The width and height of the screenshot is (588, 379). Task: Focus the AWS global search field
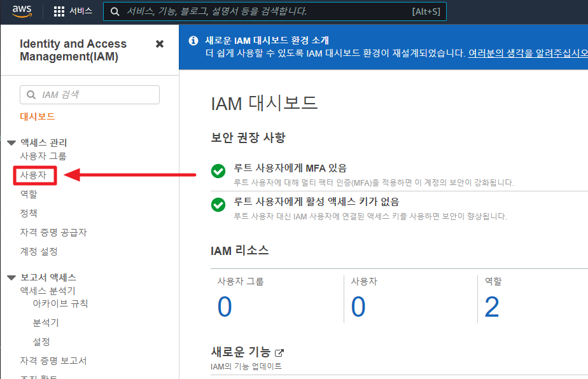(x=274, y=11)
